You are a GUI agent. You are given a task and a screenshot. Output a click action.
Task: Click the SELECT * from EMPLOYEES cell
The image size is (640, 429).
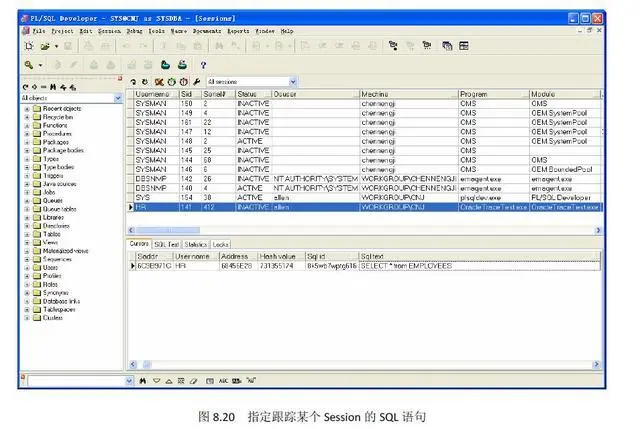(480, 266)
